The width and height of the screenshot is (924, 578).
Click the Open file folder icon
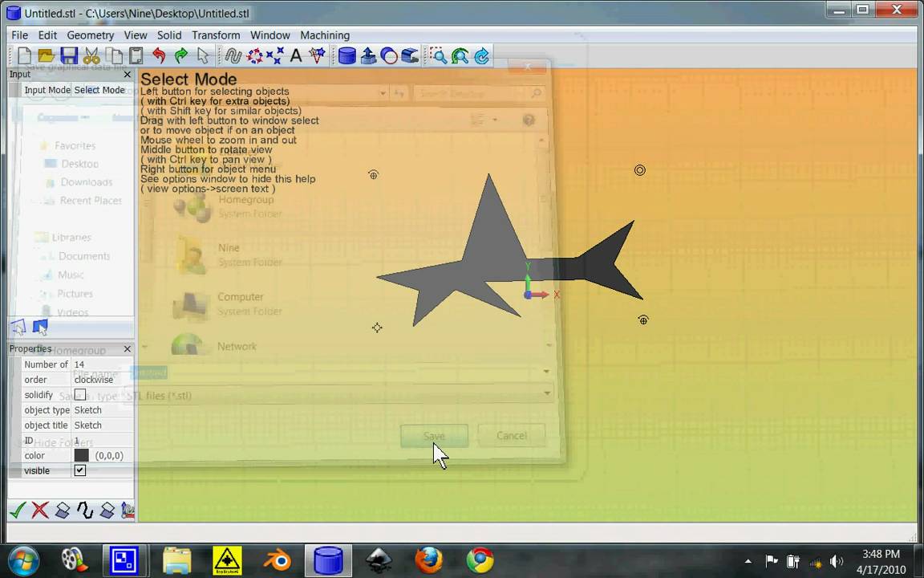(46, 56)
